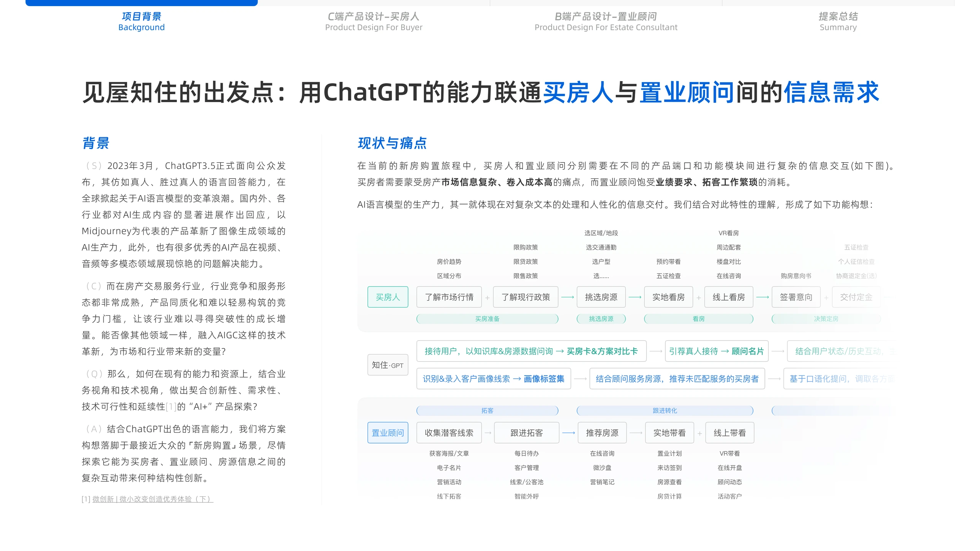Screen dimensions: 980x551
Task: Select the faded 交付定金 step box
Action: [856, 297]
